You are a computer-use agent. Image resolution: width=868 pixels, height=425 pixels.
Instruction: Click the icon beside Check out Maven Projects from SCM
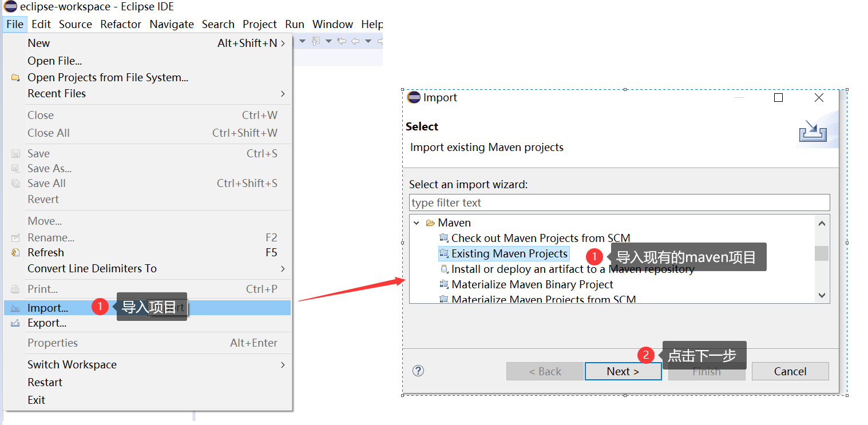444,238
